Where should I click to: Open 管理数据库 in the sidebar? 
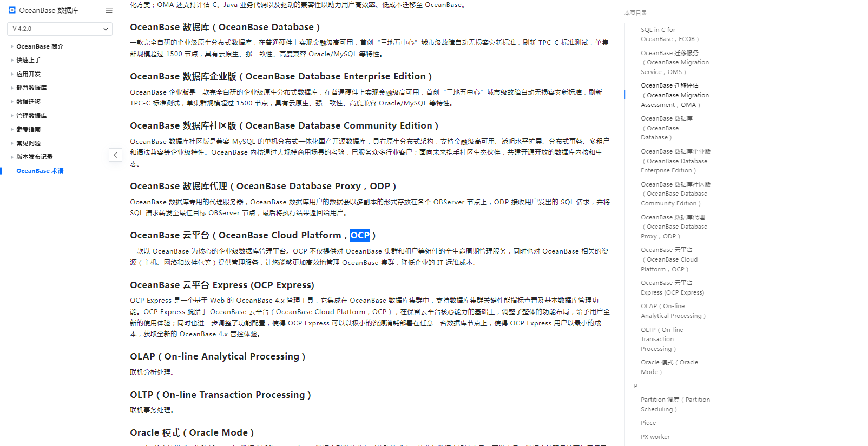click(x=31, y=116)
